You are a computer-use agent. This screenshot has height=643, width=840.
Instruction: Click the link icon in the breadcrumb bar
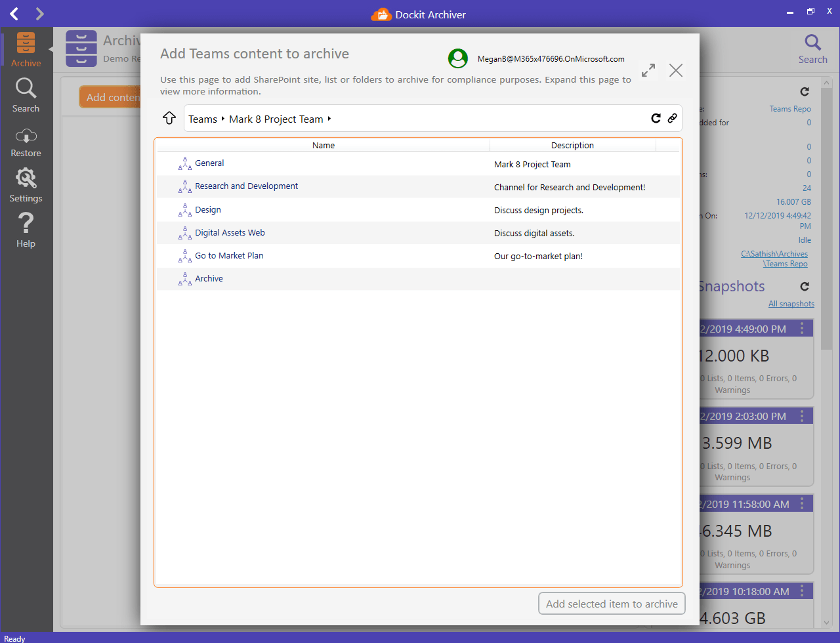[672, 118]
